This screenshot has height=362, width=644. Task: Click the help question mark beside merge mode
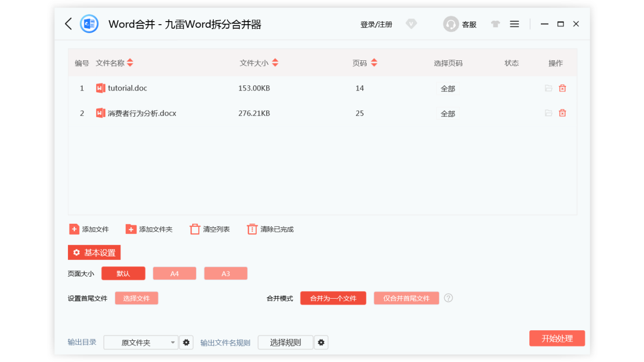(x=448, y=298)
